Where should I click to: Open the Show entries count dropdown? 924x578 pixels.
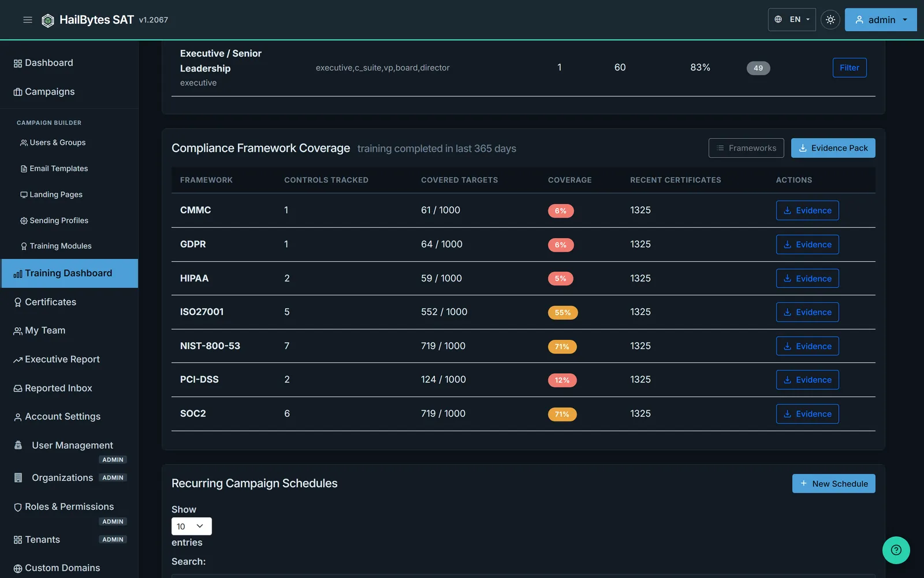[x=192, y=526]
